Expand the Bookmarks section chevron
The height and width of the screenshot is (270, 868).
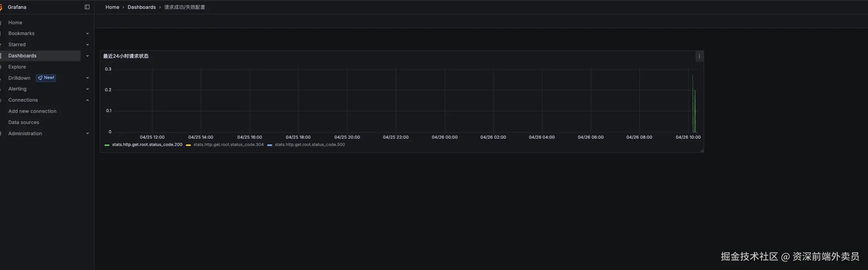88,34
